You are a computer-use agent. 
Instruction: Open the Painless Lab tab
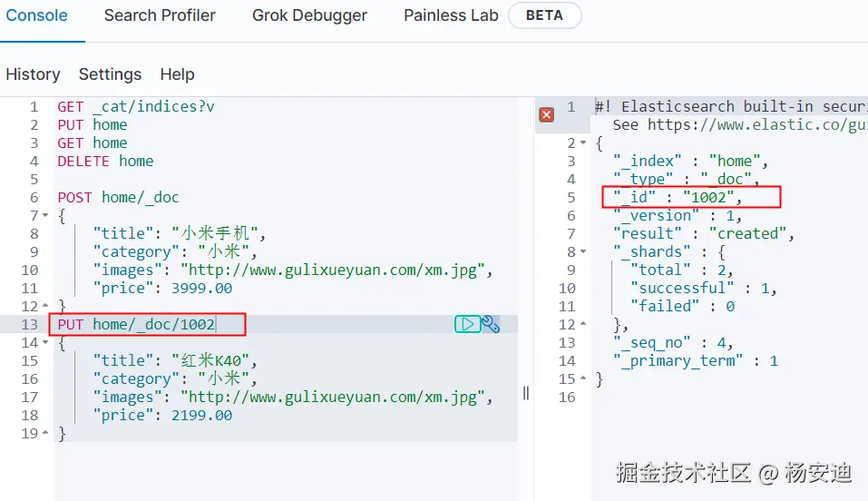pos(451,15)
